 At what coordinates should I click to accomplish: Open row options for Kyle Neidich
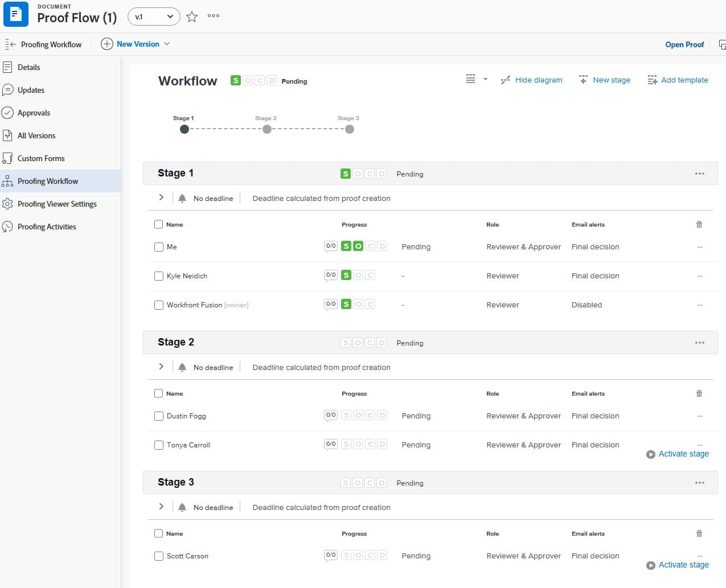click(700, 276)
